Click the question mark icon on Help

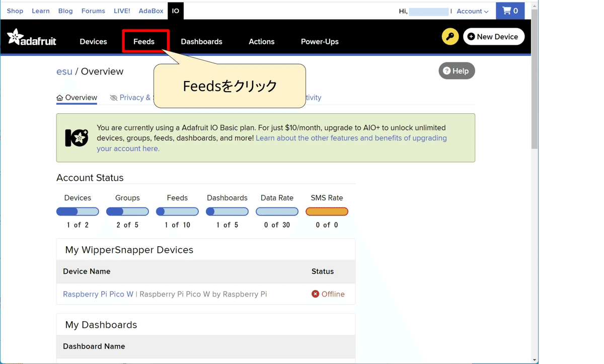tap(446, 70)
